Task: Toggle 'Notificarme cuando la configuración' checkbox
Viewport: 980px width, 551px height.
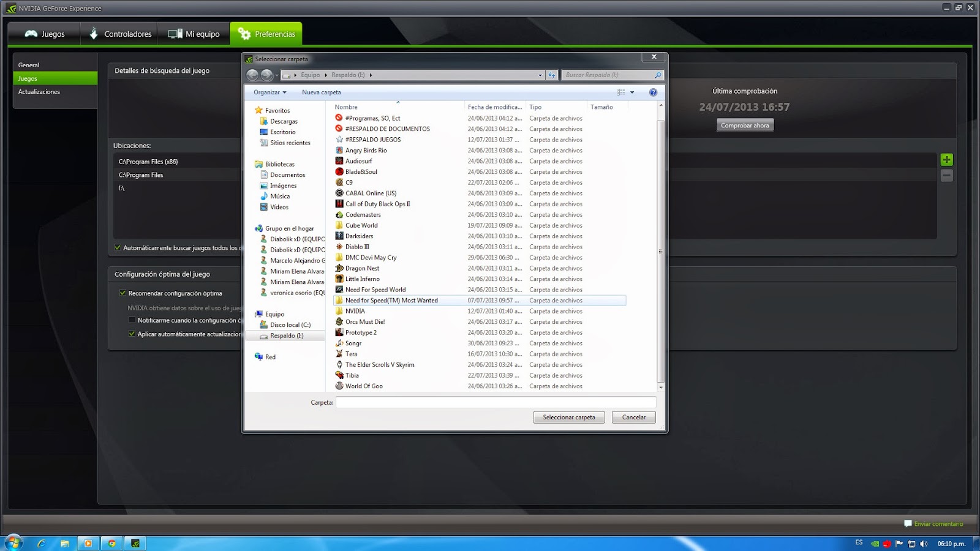Action: click(x=132, y=320)
